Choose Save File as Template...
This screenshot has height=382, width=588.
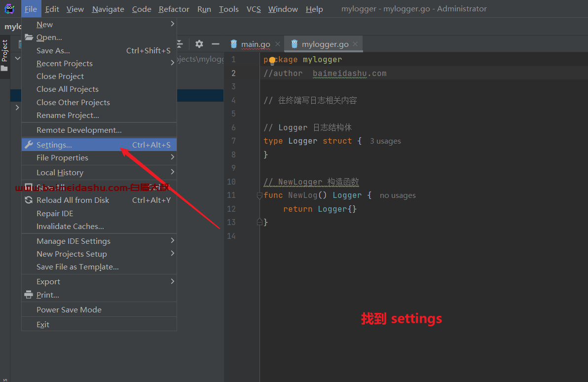pyautogui.click(x=99, y=267)
